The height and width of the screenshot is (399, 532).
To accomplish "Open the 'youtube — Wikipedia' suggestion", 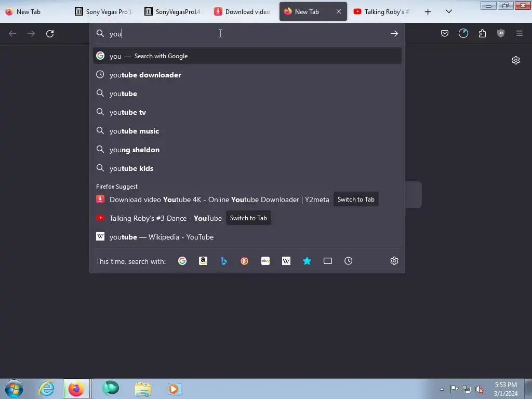I will pos(247,237).
